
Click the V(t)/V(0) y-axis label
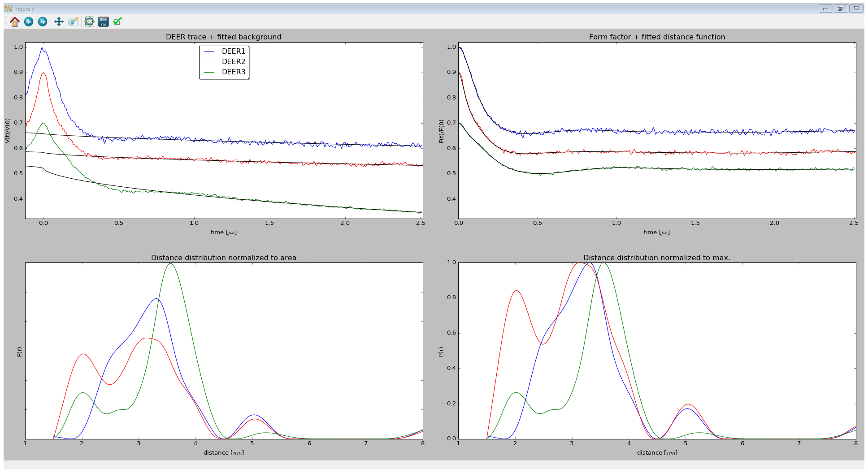tap(8, 131)
